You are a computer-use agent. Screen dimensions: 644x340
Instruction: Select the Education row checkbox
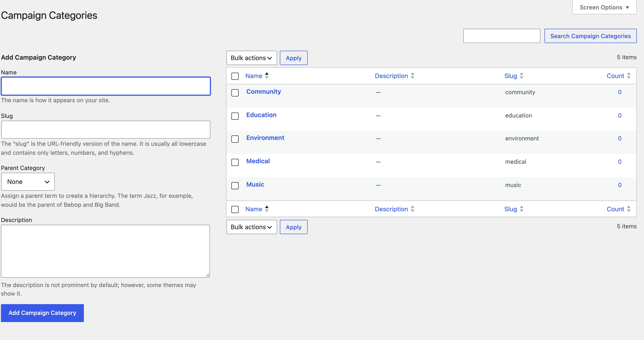point(235,116)
